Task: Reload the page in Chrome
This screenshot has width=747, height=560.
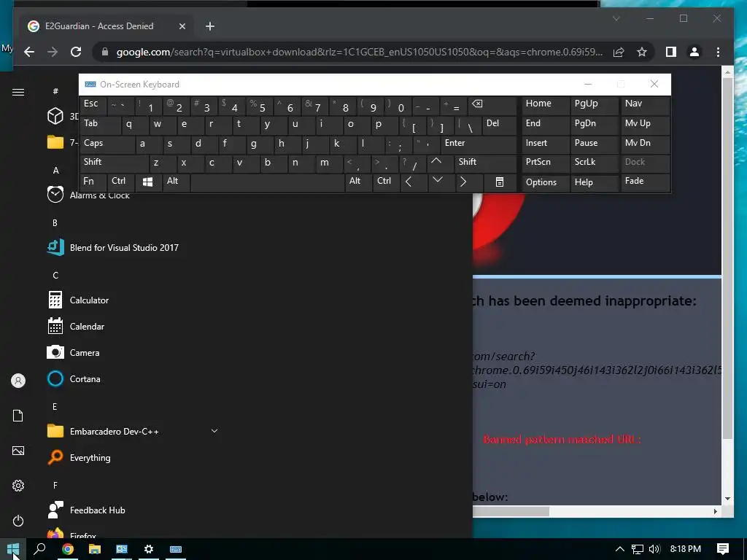Action: 76,52
